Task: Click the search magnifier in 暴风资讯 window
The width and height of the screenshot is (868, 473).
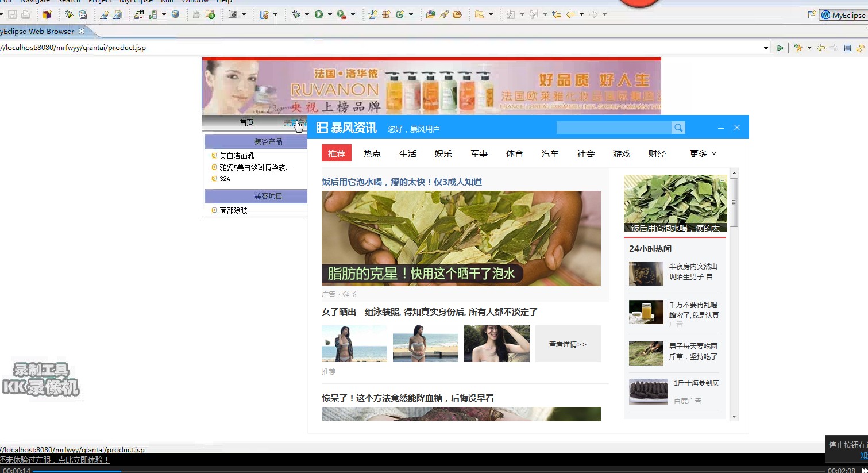Action: point(678,128)
